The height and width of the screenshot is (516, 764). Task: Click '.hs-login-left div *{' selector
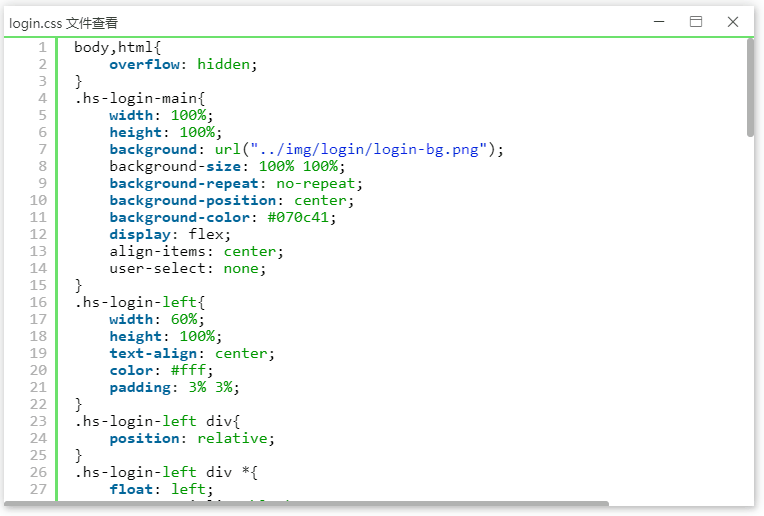tap(166, 472)
